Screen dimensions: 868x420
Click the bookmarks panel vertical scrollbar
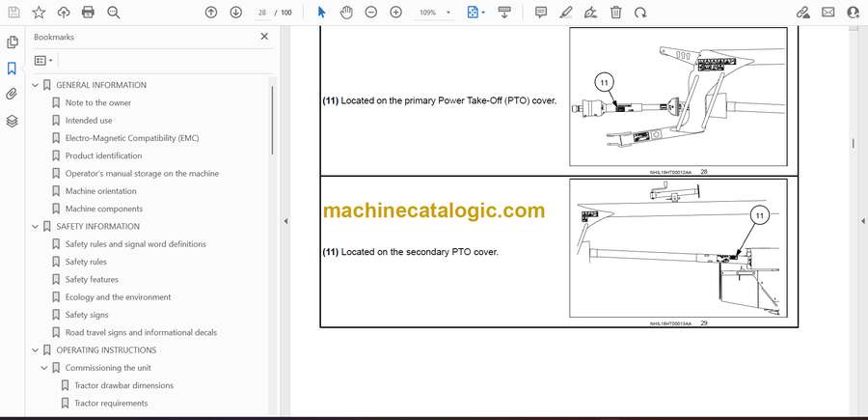coord(272,119)
